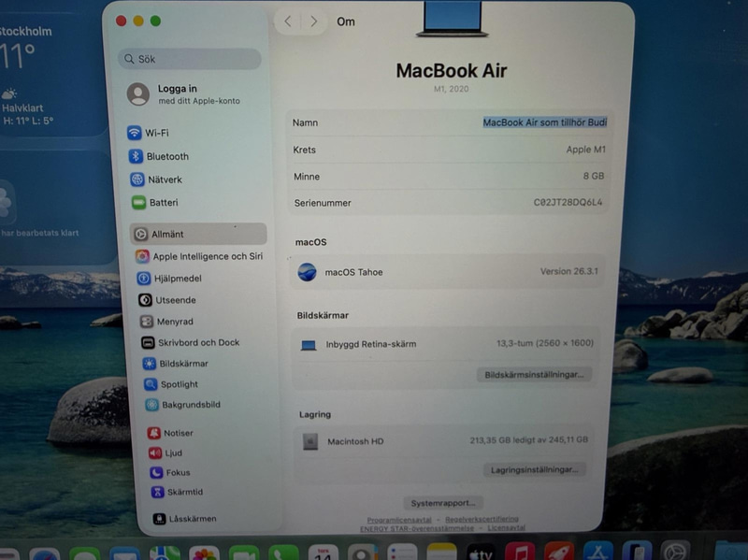
Task: Click the 8 GB Minne value
Action: 594,176
